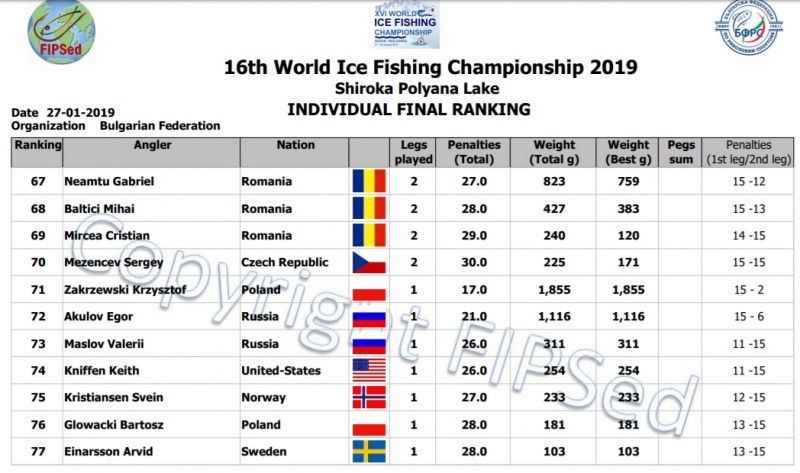Image resolution: width=800 pixels, height=473 pixels.
Task: Click the Norway flag icon
Action: click(x=369, y=398)
